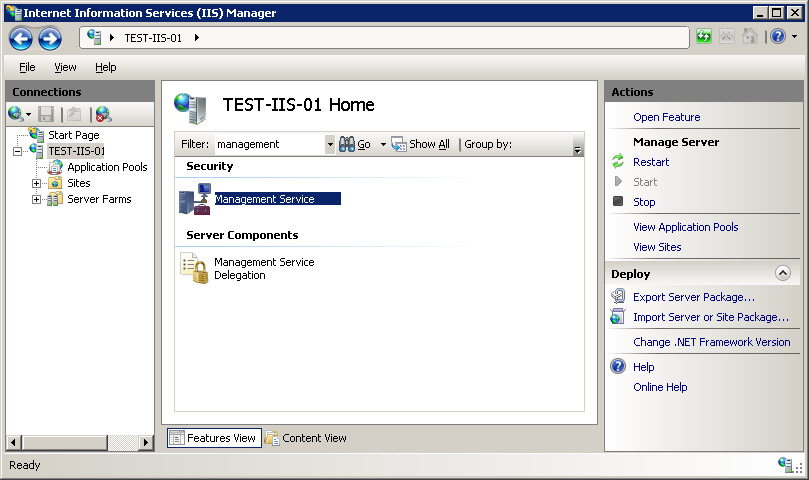Click Import Server or Site Package link text
The height and width of the screenshot is (480, 809).
coord(711,317)
